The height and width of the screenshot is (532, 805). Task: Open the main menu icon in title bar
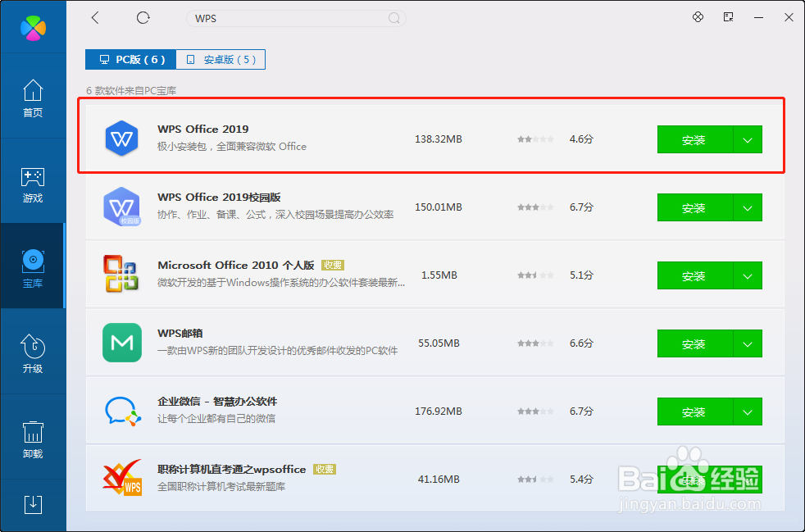[x=728, y=17]
